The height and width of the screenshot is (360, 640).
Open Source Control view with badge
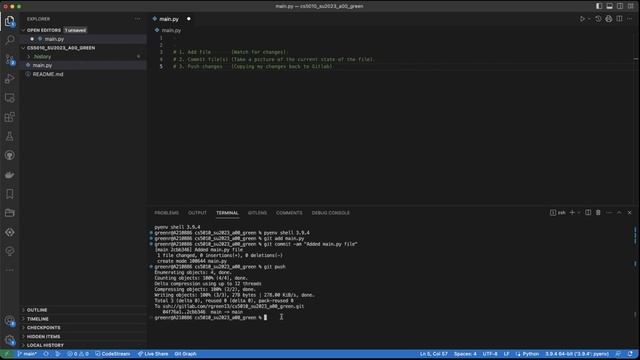[x=9, y=60]
